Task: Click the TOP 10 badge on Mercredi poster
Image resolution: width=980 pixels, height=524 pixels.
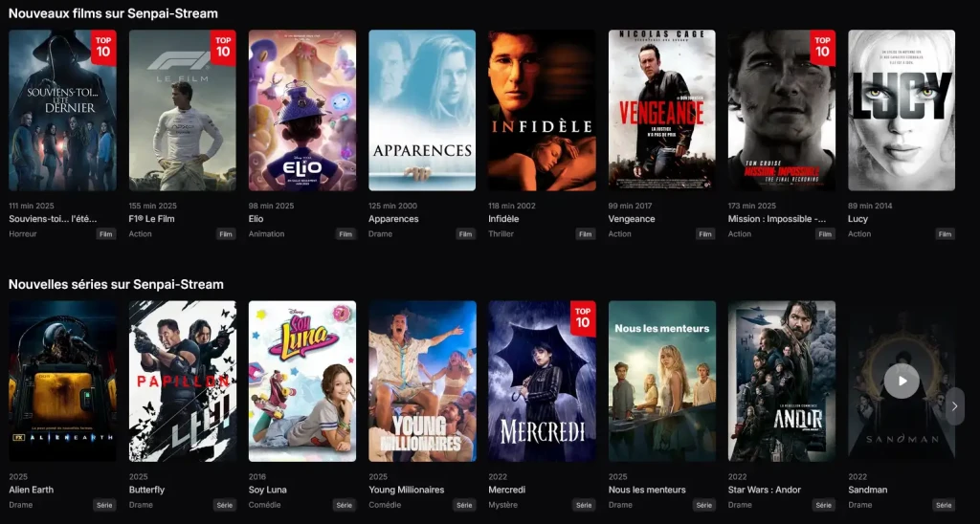Action: [583, 317]
